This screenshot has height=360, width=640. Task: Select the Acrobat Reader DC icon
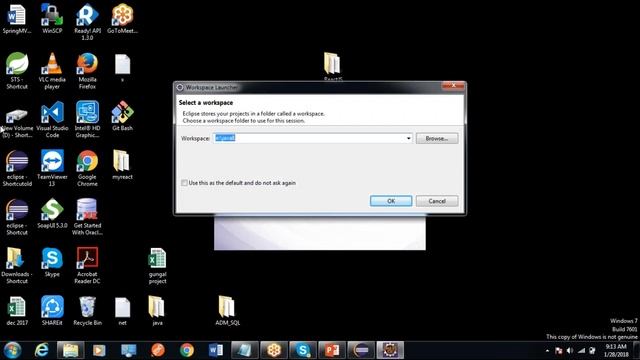87,265
